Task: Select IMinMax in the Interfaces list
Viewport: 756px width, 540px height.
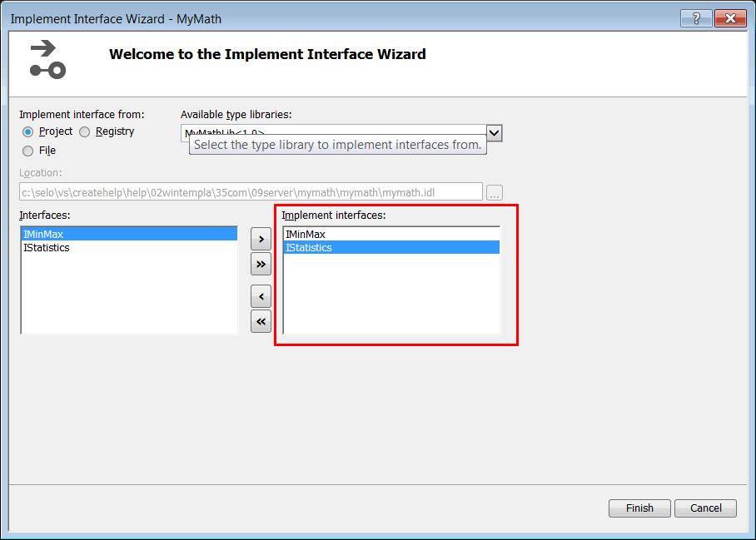Action: click(x=130, y=234)
